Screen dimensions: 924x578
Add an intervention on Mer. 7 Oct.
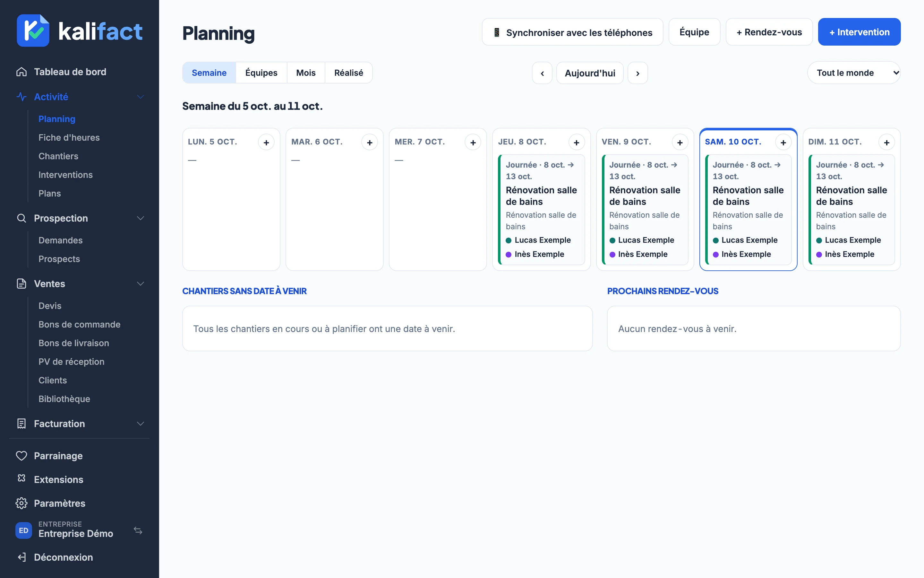coord(473,143)
